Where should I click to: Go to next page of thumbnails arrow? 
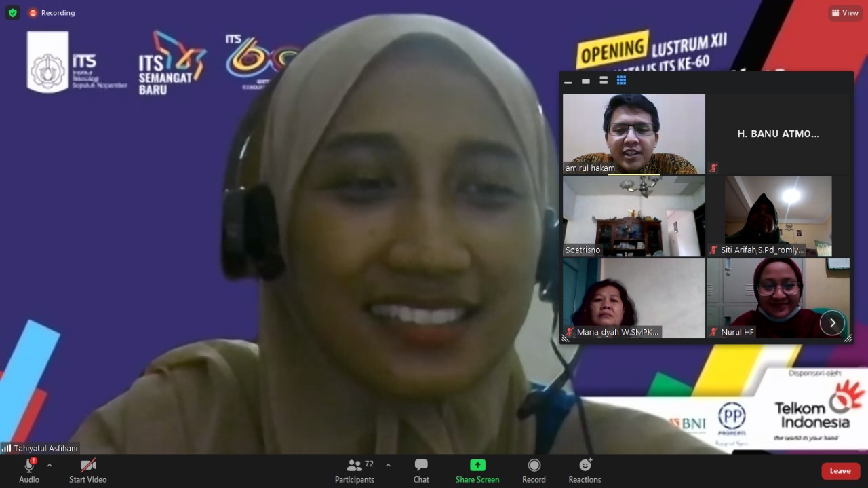pyautogui.click(x=832, y=323)
